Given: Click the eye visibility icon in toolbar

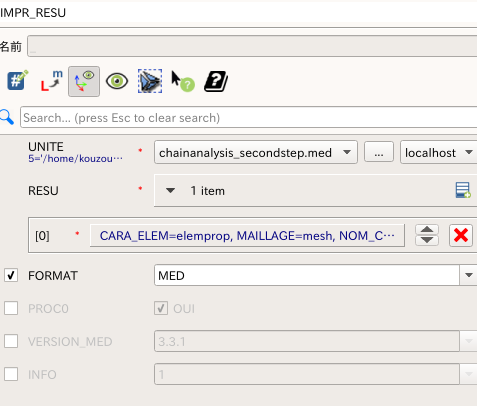Looking at the screenshot, I should point(117,81).
